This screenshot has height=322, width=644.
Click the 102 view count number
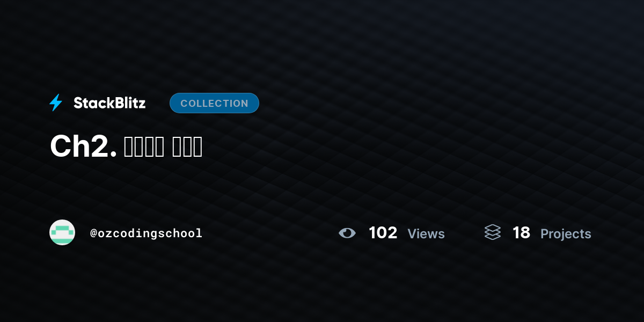[383, 233]
